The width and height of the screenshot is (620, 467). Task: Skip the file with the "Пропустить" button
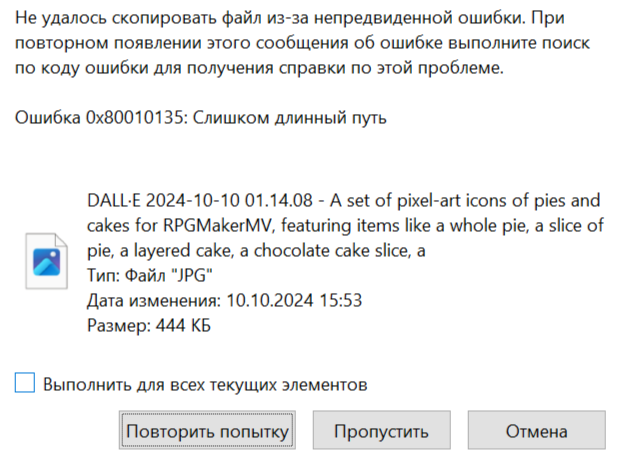tap(382, 430)
